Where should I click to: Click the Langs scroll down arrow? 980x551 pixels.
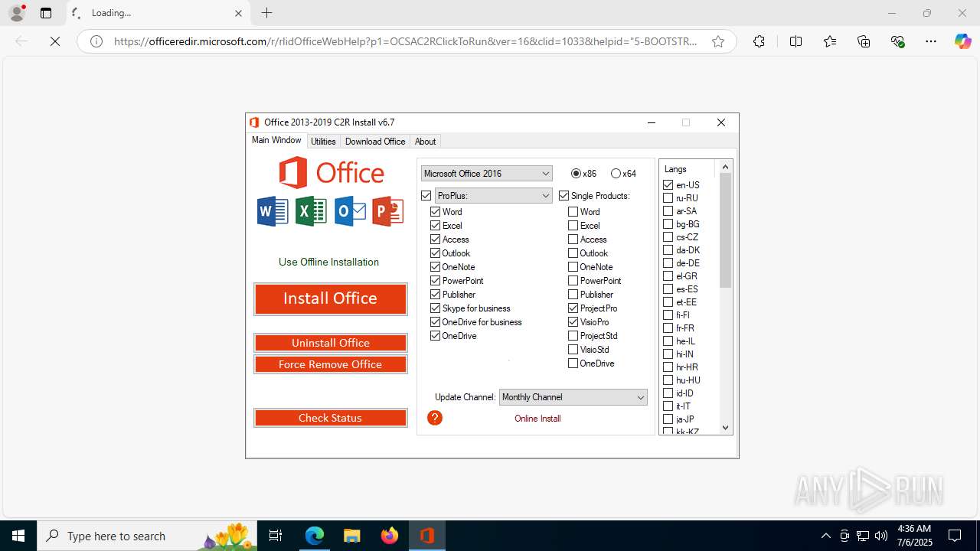pyautogui.click(x=726, y=428)
